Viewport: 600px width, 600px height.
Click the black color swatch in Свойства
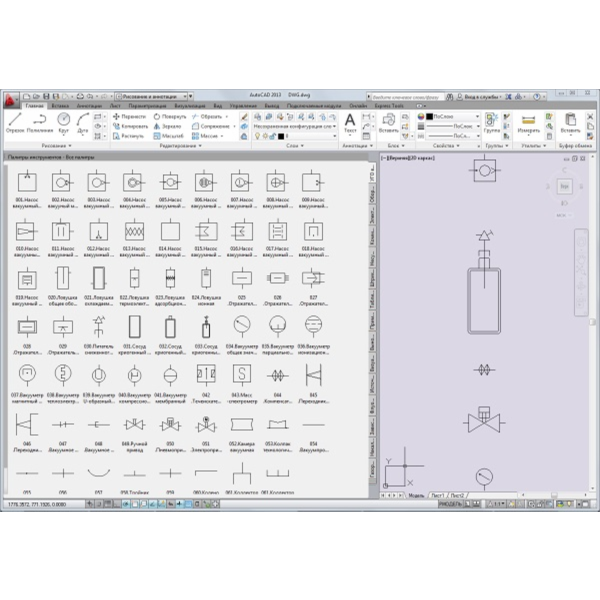(429, 116)
